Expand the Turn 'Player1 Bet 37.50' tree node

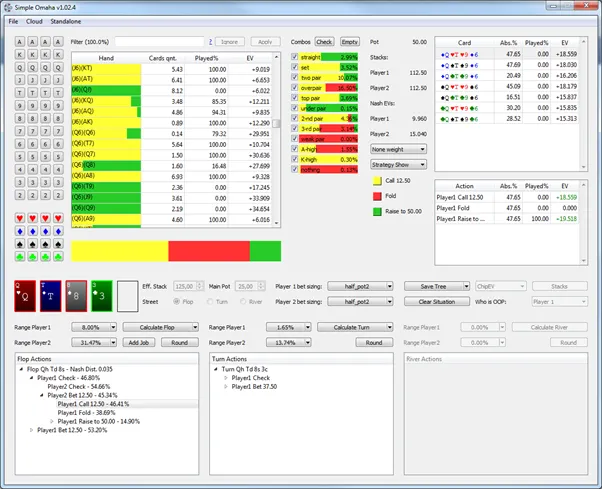226,385
